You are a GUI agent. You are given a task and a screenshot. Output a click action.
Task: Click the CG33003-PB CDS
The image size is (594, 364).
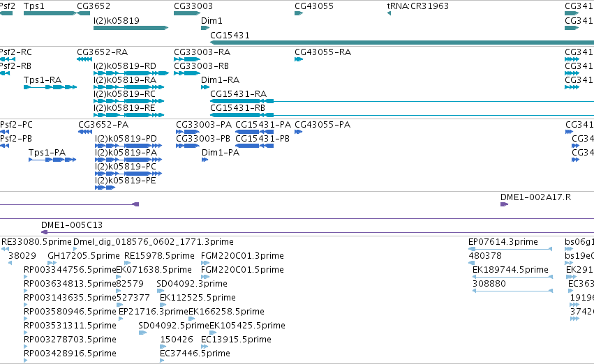click(188, 146)
